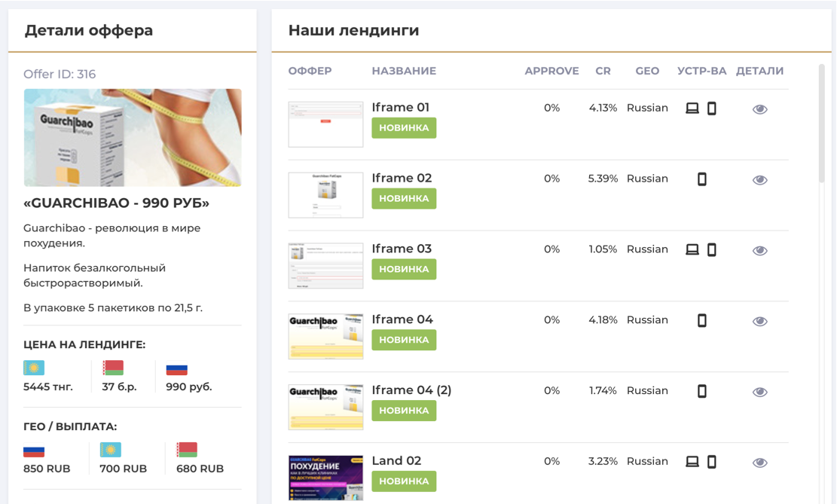The image size is (837, 504).
Task: Open Guarchibao product offer image
Action: 133,138
